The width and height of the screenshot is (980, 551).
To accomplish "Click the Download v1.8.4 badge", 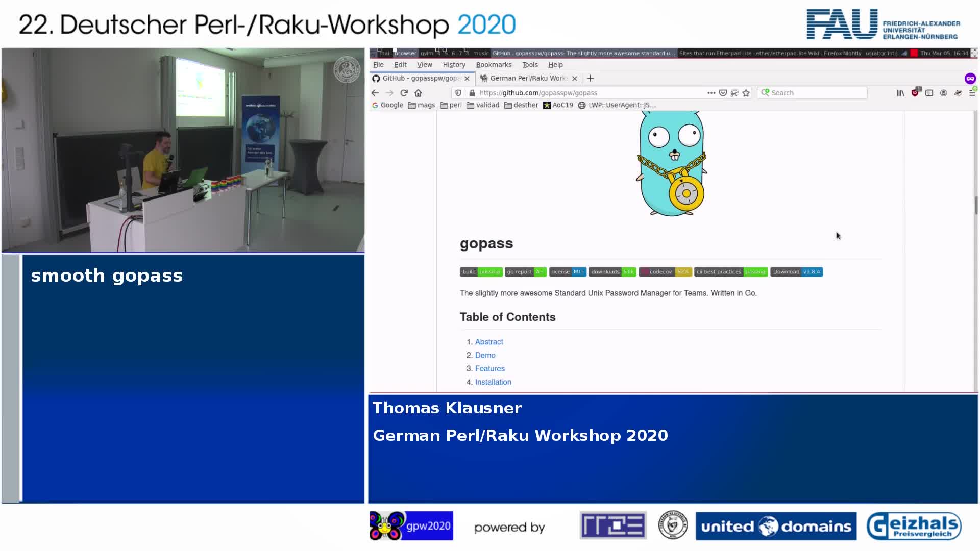I will (796, 272).
